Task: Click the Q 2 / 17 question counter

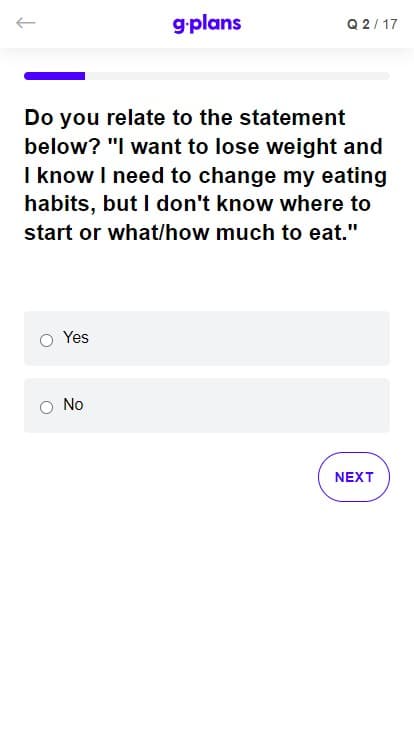Action: (x=372, y=24)
